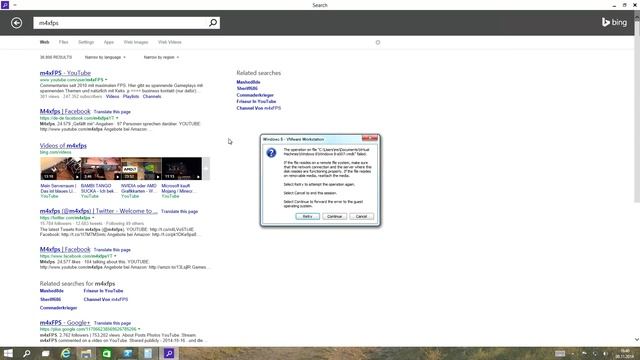The image size is (640, 360).
Task: Play Mein Serverraum video thumbnail
Action: click(60, 169)
